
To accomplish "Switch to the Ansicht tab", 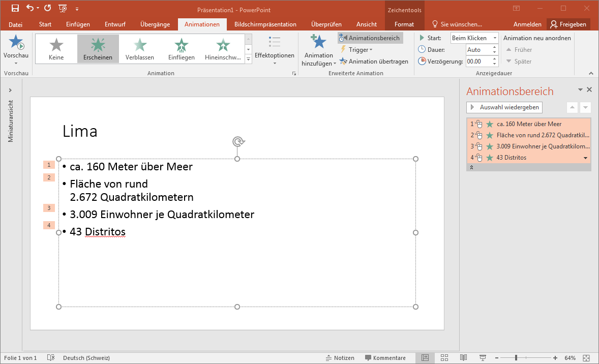I will tap(366, 24).
